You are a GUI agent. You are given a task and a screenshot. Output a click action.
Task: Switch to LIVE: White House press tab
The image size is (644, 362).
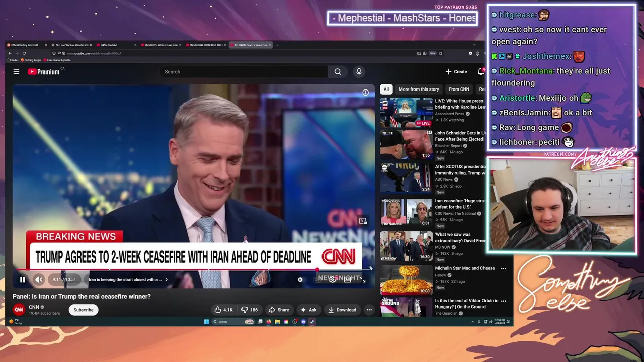pyautogui.click(x=161, y=45)
